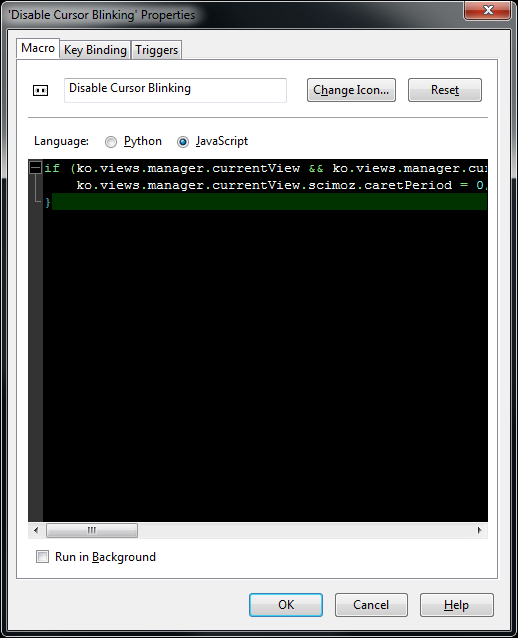
Task: Click the Reset button
Action: (x=445, y=90)
